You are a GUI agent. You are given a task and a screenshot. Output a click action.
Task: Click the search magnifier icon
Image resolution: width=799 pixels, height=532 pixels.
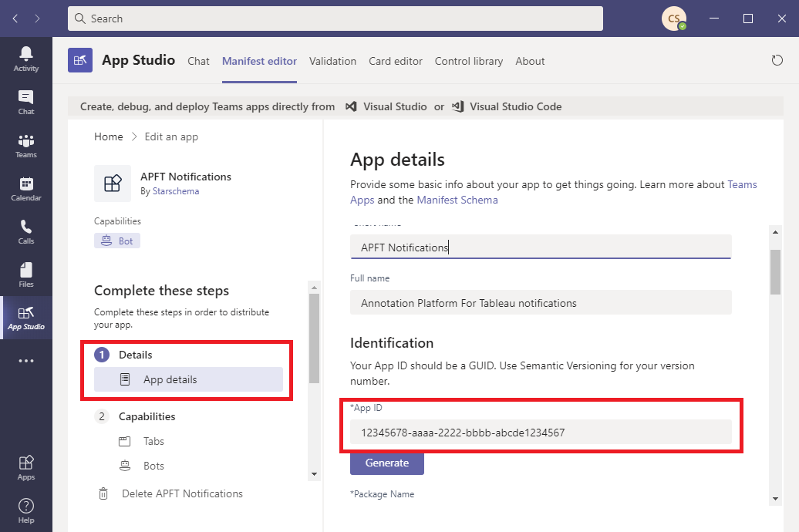click(80, 19)
